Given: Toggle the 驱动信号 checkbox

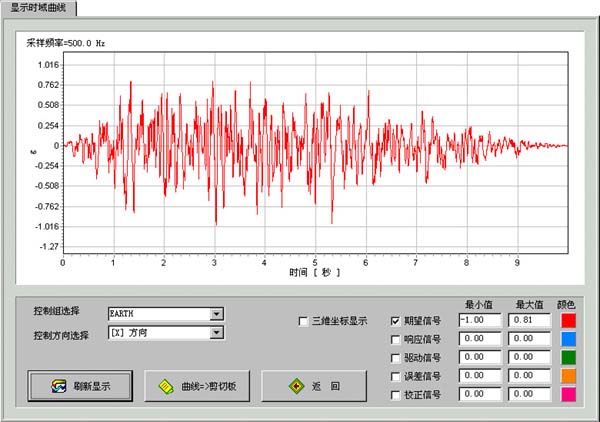Looking at the screenshot, I should pyautogui.click(x=394, y=358).
